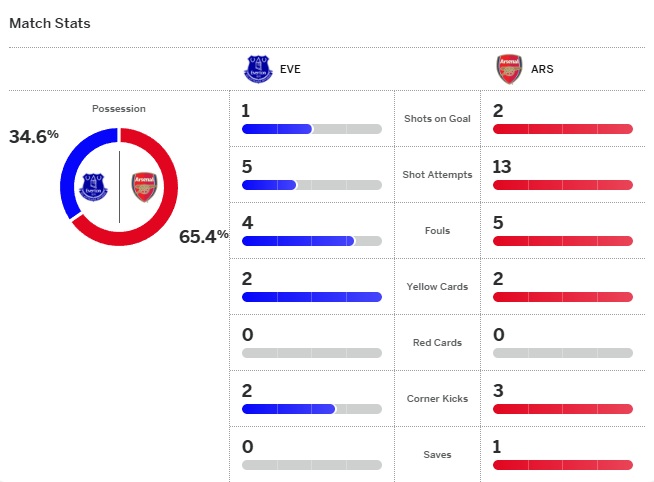This screenshot has width=654, height=482.
Task: Click Arsenal crest inside possession donut
Action: click(144, 186)
